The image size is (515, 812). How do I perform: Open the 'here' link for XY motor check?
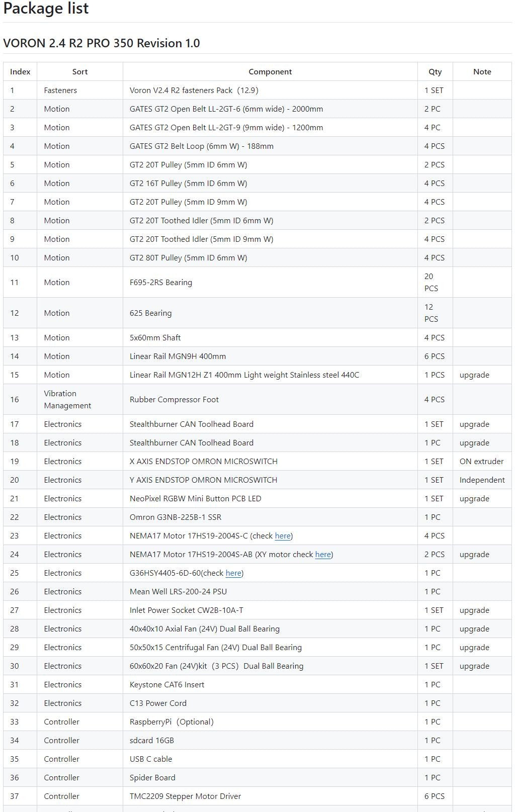pos(323,555)
